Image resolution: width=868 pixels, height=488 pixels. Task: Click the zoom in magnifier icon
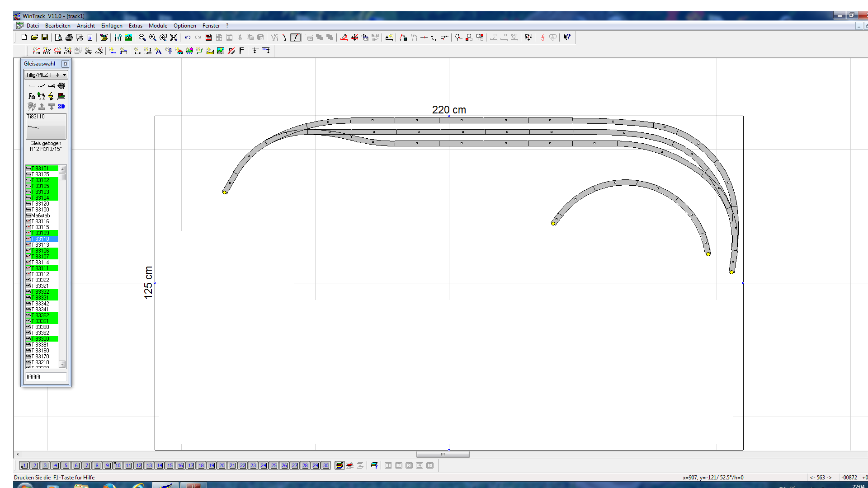pos(153,38)
